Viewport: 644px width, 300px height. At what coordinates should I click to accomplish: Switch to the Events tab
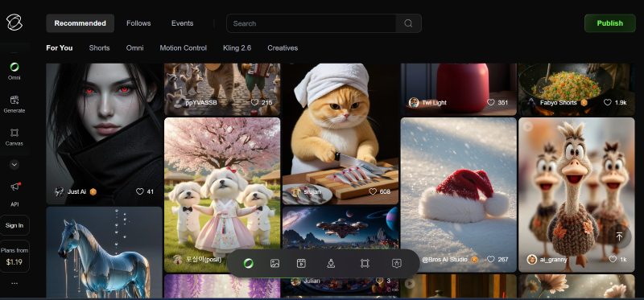183,23
